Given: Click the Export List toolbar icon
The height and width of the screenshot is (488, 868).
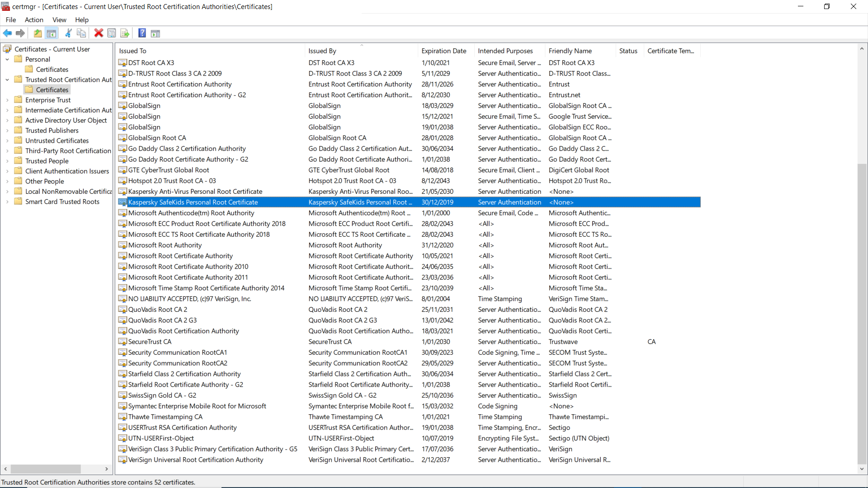Looking at the screenshot, I should click(125, 33).
